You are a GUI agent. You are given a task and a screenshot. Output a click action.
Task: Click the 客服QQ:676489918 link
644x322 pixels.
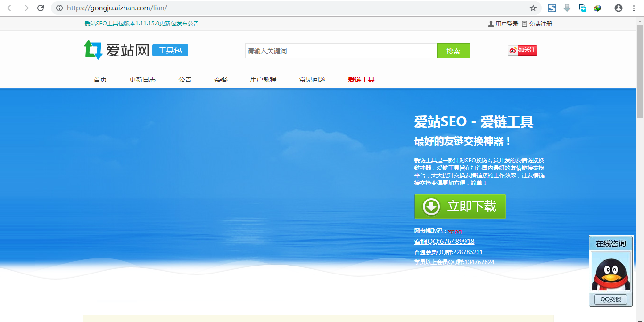(x=444, y=241)
